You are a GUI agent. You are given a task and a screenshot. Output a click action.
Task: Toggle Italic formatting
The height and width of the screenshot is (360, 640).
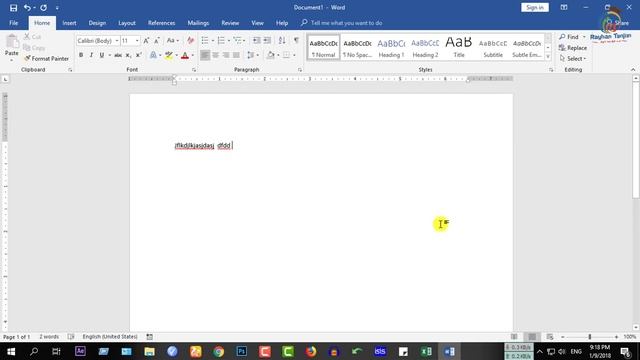pyautogui.click(x=91, y=55)
